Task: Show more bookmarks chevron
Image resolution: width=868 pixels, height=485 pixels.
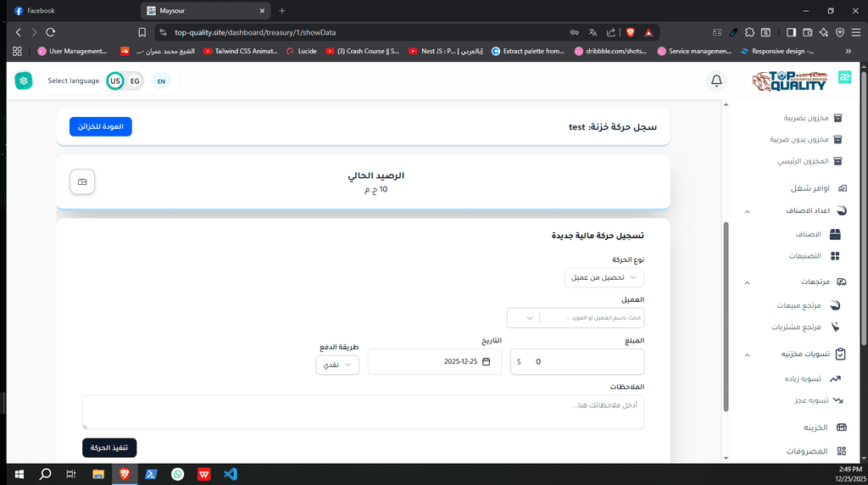Action: [x=848, y=51]
